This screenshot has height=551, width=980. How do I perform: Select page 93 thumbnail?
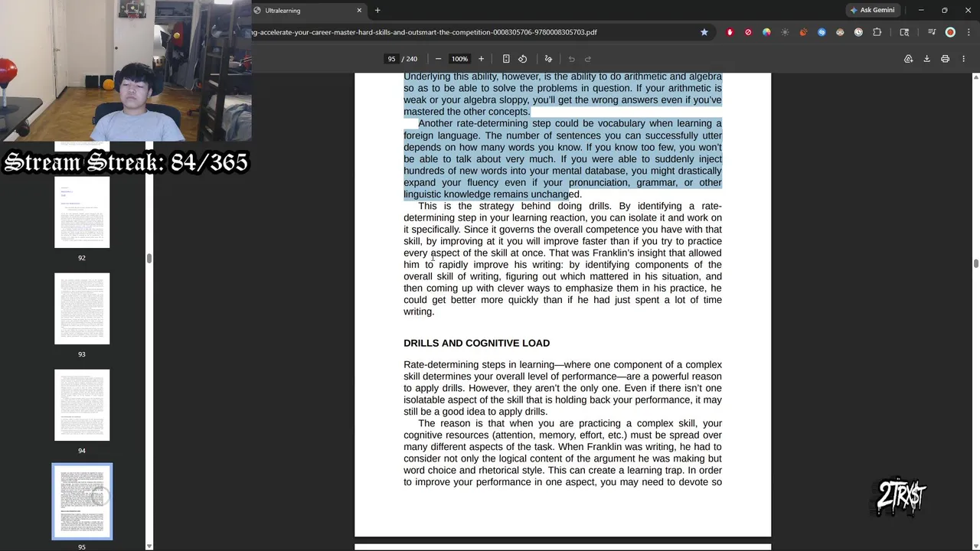[82, 308]
